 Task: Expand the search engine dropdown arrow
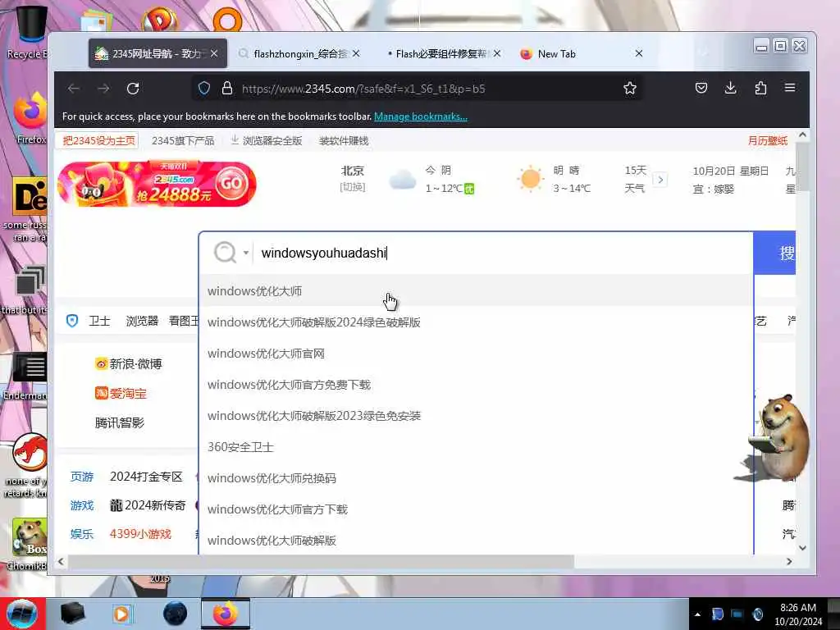click(246, 253)
